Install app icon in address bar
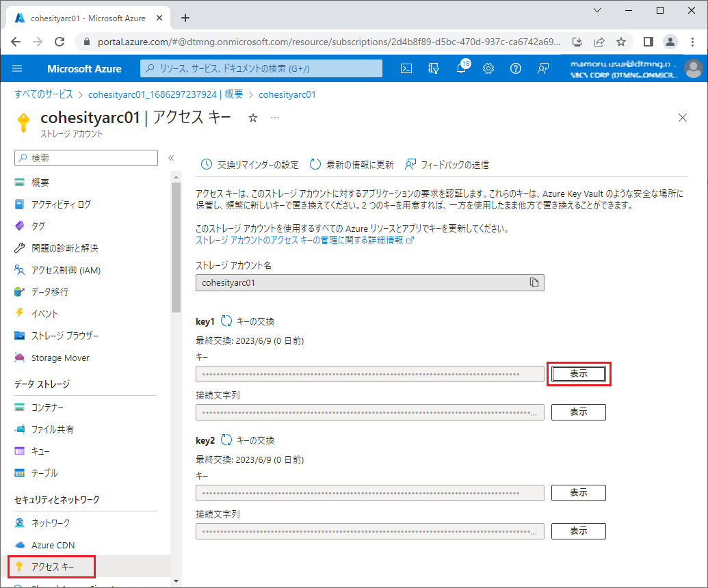Viewport: 708px width, 588px height. (x=577, y=42)
